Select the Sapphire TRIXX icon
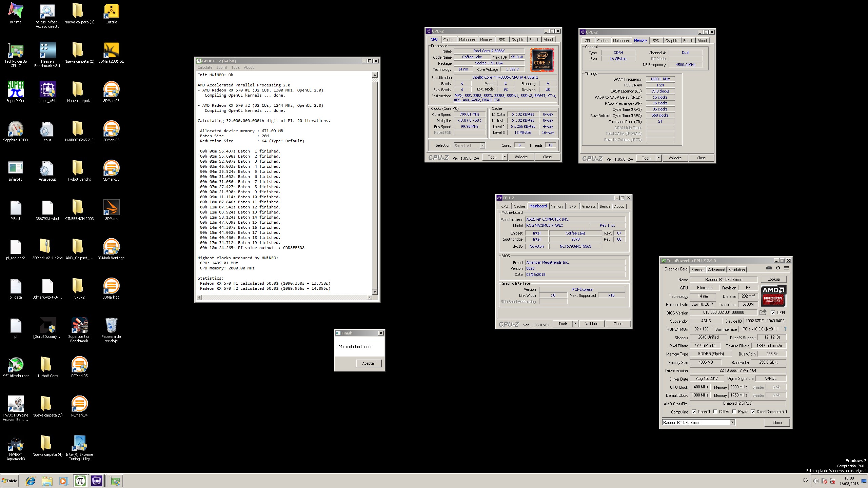868x488 pixels. pos(16,131)
